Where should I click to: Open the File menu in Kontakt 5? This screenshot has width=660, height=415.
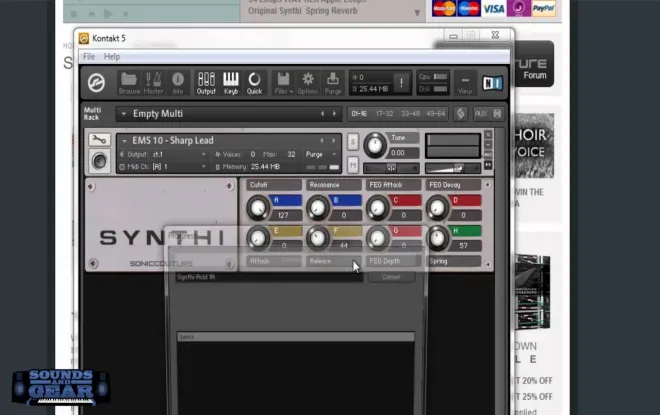tap(89, 56)
